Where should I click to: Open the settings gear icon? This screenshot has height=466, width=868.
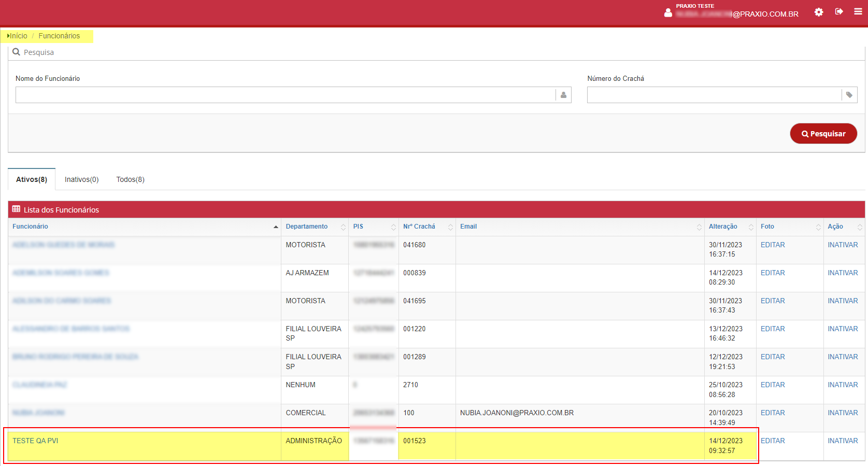pos(819,12)
